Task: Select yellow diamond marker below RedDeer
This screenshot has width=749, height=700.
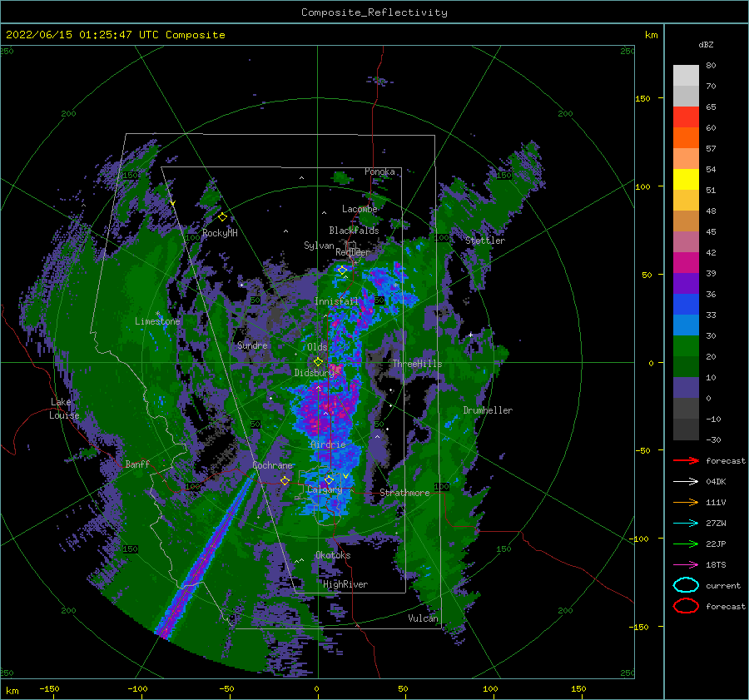Action: click(342, 270)
